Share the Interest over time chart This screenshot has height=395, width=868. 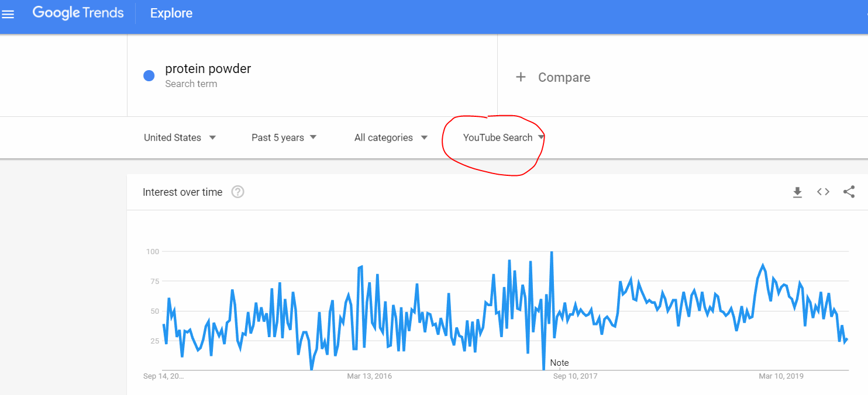click(849, 192)
